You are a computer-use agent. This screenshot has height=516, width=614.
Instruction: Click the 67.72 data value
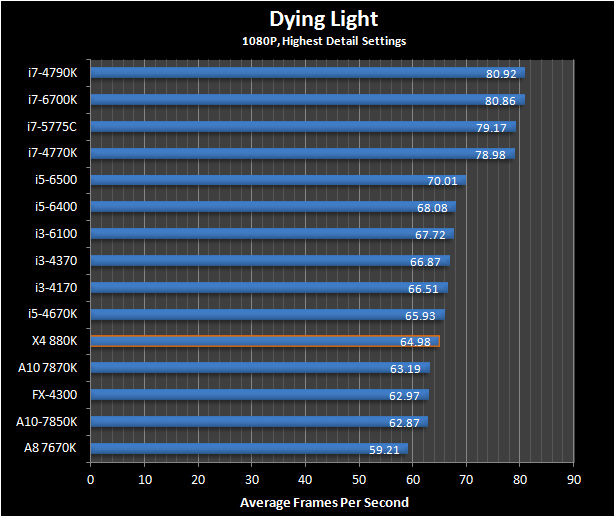coord(430,235)
